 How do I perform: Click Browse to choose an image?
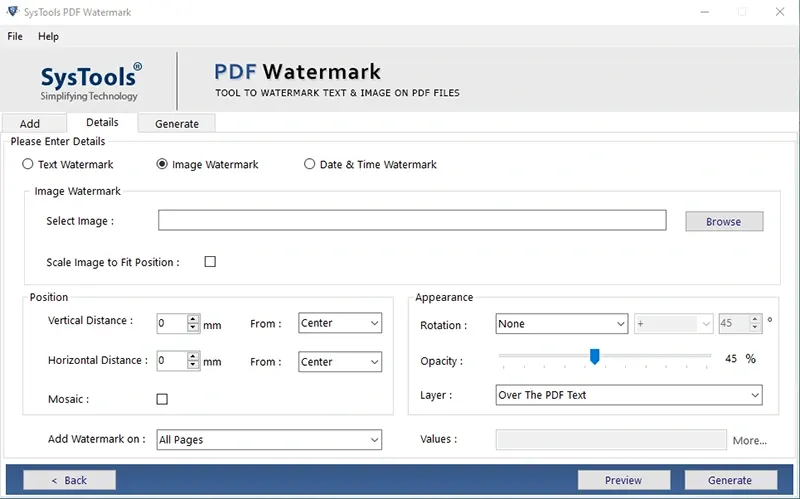724,221
